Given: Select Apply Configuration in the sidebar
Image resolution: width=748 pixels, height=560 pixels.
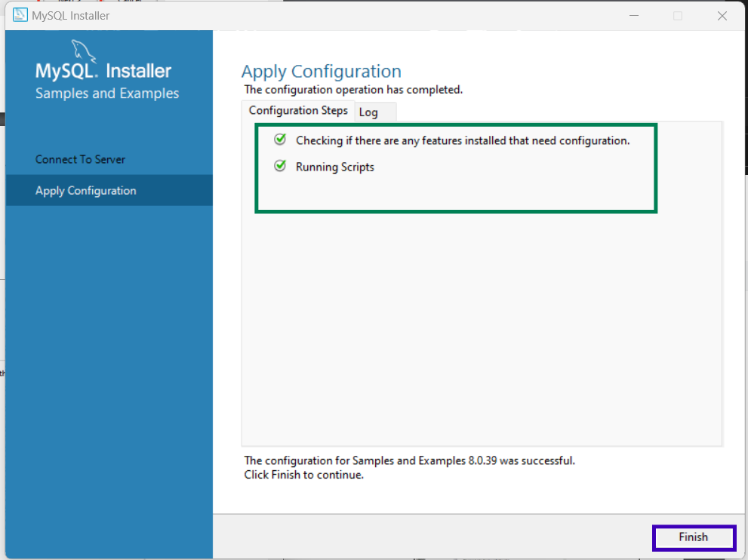Looking at the screenshot, I should tap(109, 190).
